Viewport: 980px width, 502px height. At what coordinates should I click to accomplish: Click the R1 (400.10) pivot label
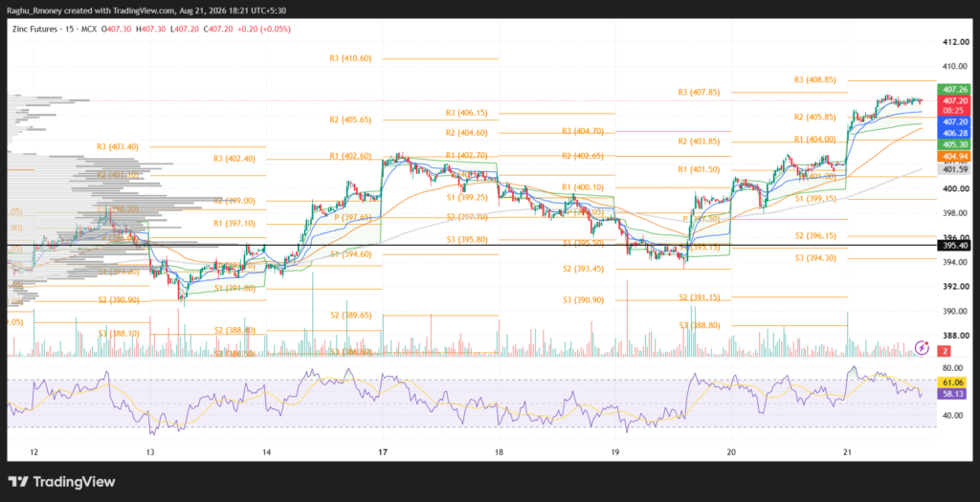(583, 187)
